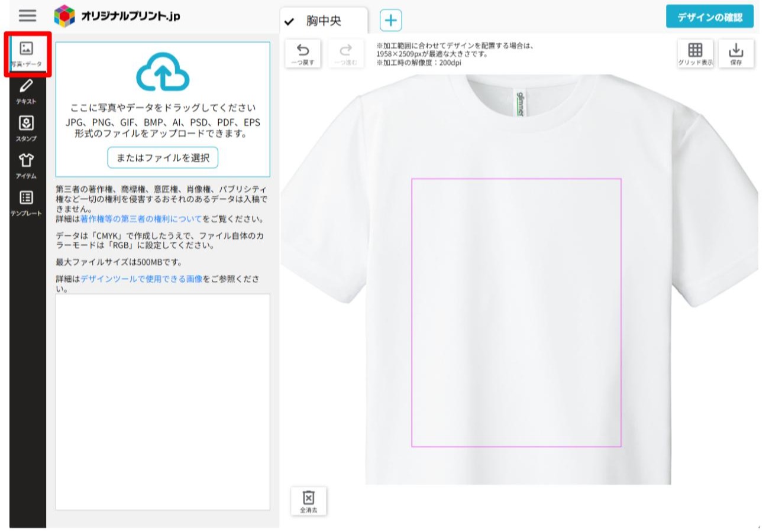Viewport: 769px width, 532px height.
Task: Click the またはファイルを選択 button
Action: click(163, 158)
